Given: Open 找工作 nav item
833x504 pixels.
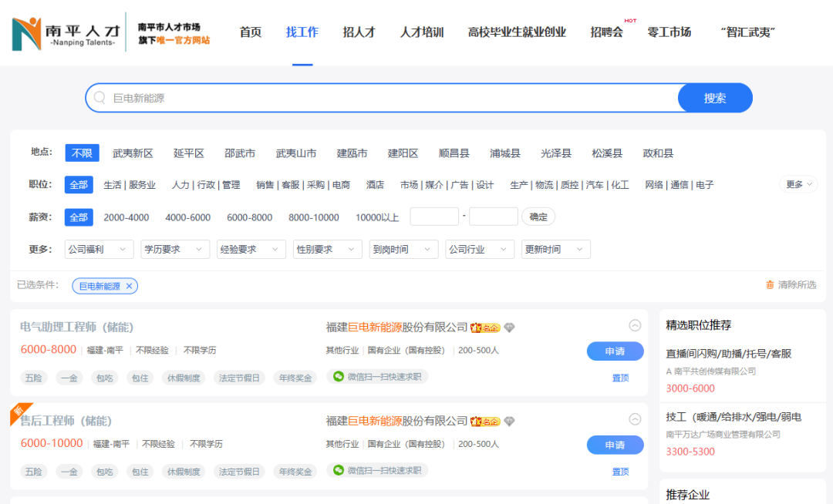Looking at the screenshot, I should coord(302,32).
